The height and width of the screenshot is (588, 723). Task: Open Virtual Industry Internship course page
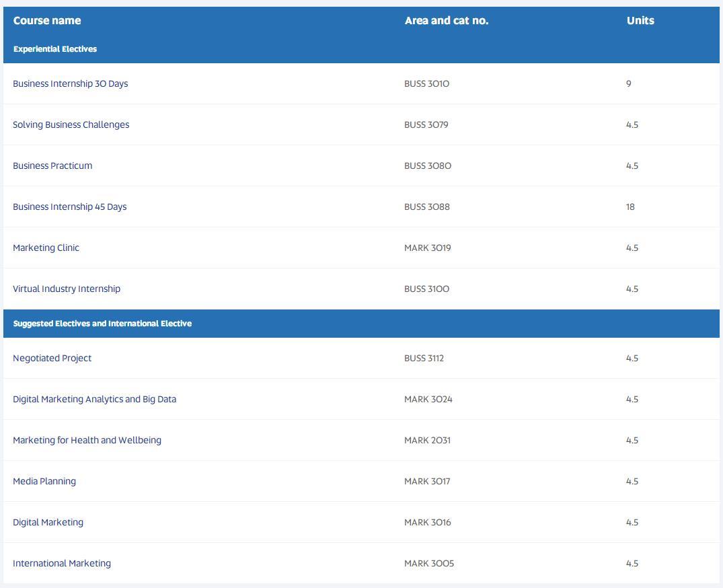67,289
